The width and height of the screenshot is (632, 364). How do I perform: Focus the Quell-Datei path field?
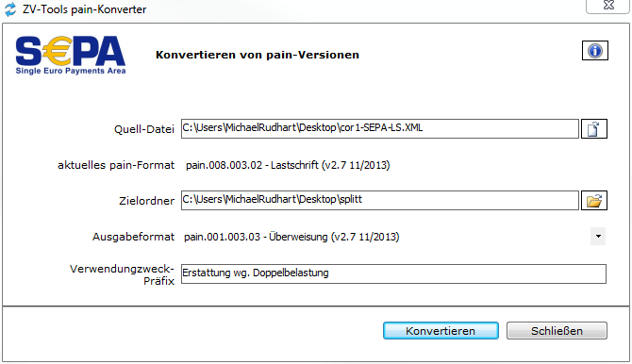pyautogui.click(x=380, y=128)
